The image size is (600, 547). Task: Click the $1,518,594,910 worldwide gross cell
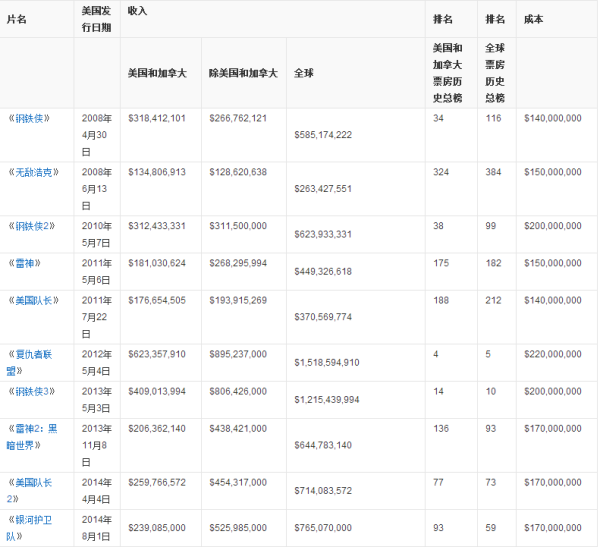tap(328, 362)
